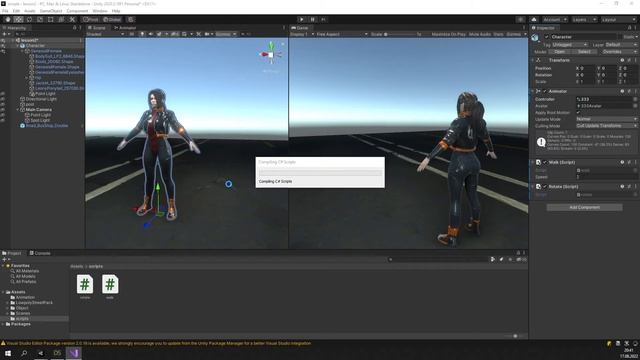Switch to the Scene tab
Image resolution: width=640 pixels, height=360 pixels.
[x=97, y=28]
